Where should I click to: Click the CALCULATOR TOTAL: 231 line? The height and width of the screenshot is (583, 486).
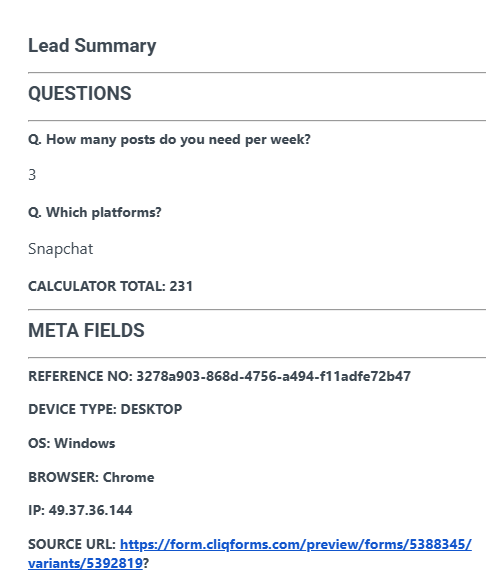click(110, 286)
